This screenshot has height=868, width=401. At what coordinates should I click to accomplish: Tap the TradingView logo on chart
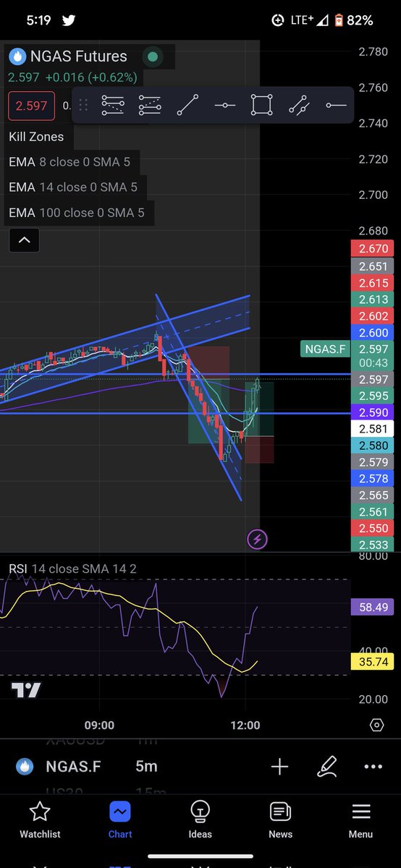(x=27, y=690)
